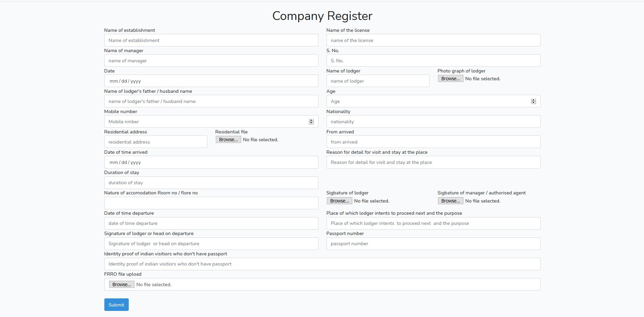
Task: Click the Mobile number stepper arrows
Action: 311,122
